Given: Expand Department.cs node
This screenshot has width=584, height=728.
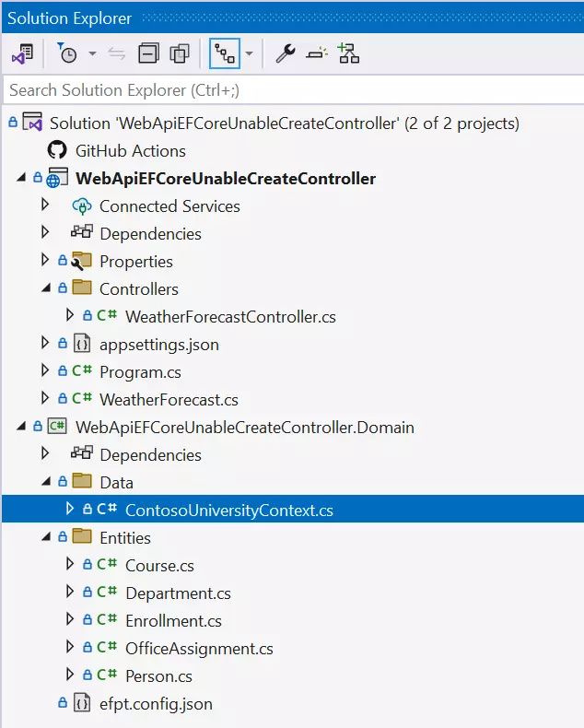Looking at the screenshot, I should coord(70,592).
